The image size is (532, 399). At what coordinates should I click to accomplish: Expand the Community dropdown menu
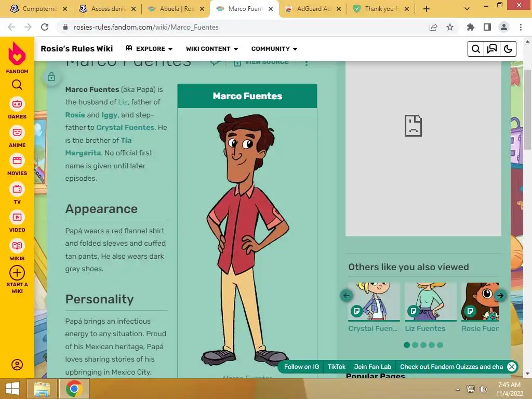coord(274,49)
